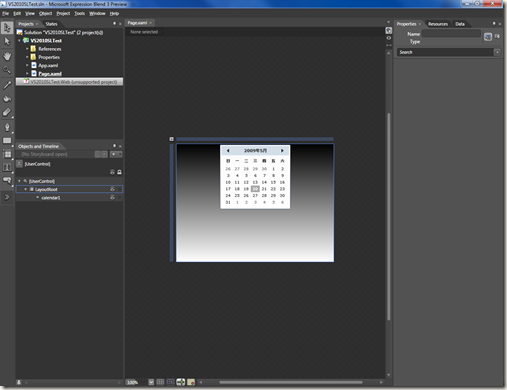This screenshot has width=507, height=390.
Task: Toggle visibility for all objects
Action: (112, 172)
